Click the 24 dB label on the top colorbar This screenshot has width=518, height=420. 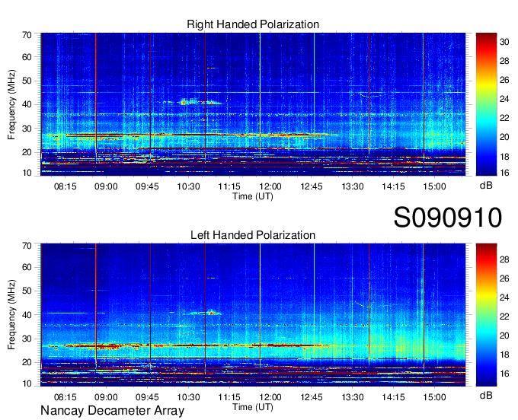[504, 99]
